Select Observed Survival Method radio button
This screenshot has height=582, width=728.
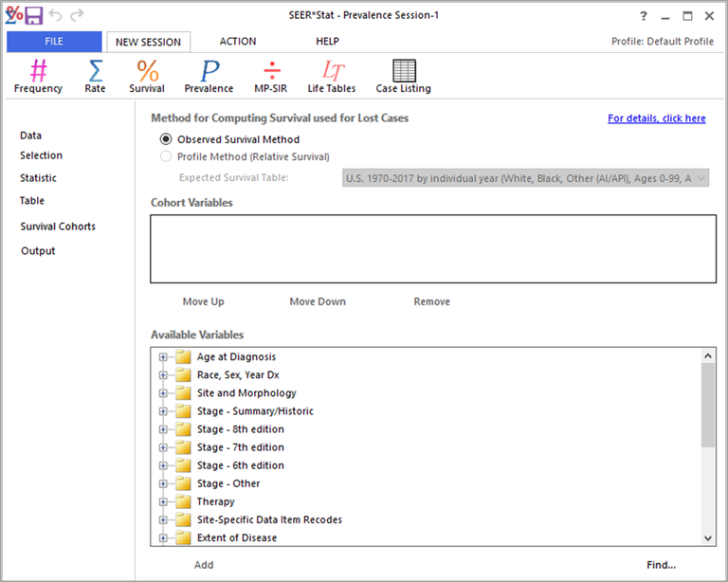tap(166, 139)
